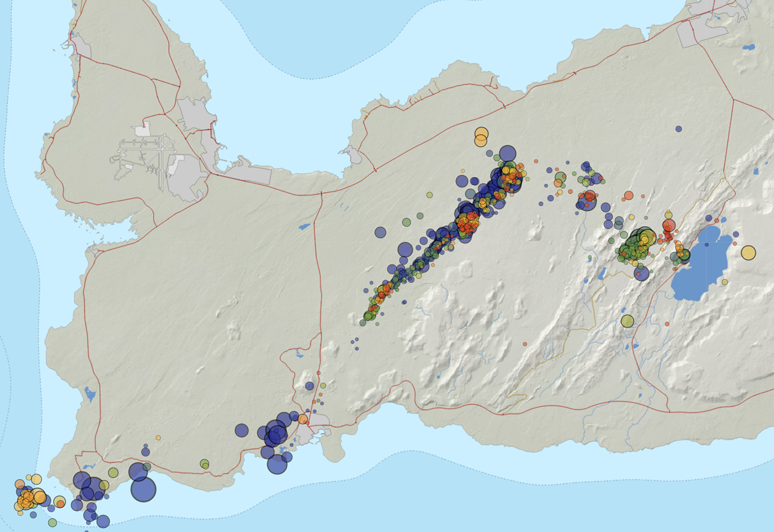Click the dense green earthquake cluster west of the lake

pyautogui.click(x=636, y=247)
